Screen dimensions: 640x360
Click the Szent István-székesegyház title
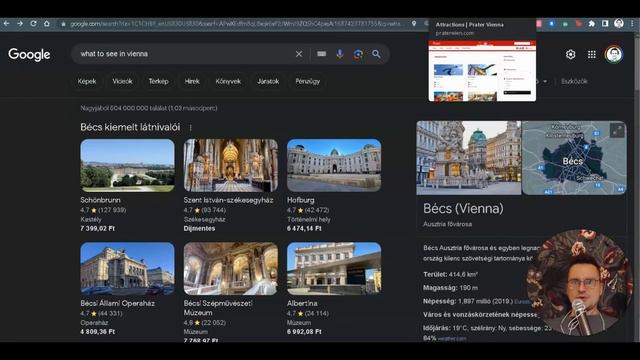229,200
